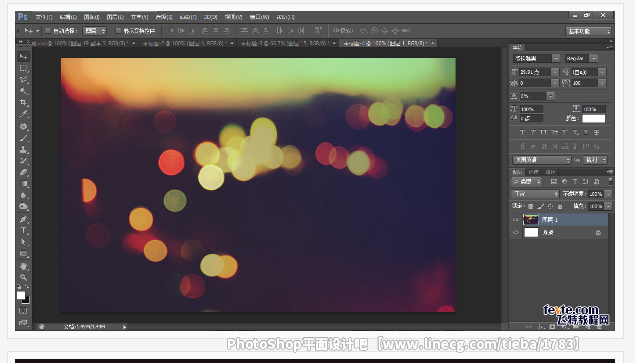Toggle lock image pixels brush icon
This screenshot has height=363, width=635.
click(x=540, y=206)
